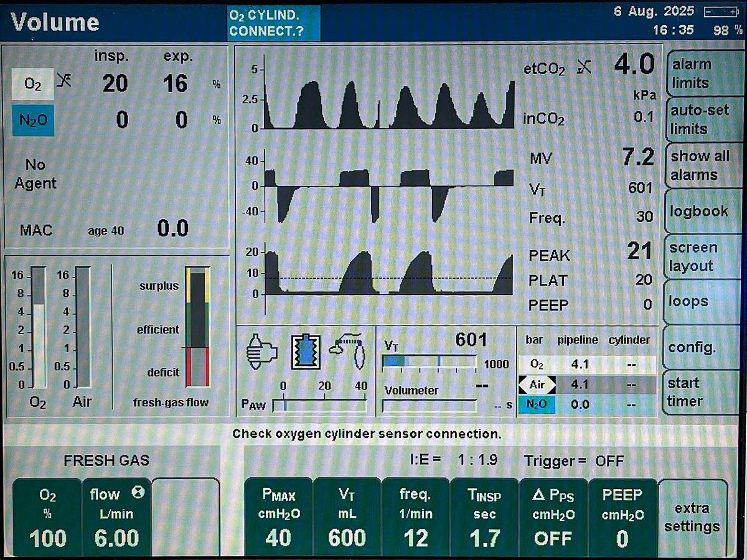Toggle the N2O gas selection

coord(32,119)
